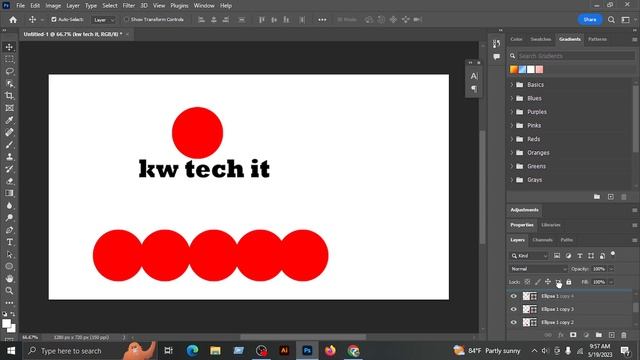Open the Paragraph panel icon
The height and width of the screenshot is (360, 640).
[x=474, y=89]
